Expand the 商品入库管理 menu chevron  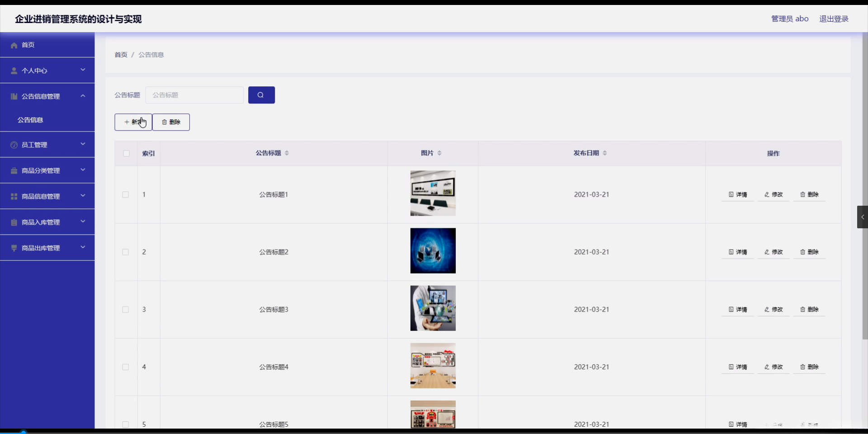coord(83,221)
